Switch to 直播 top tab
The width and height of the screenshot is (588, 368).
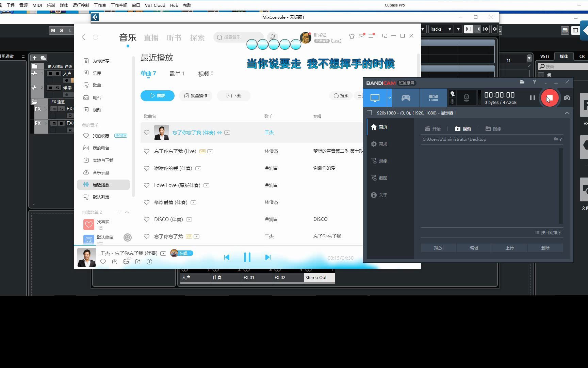click(x=151, y=37)
